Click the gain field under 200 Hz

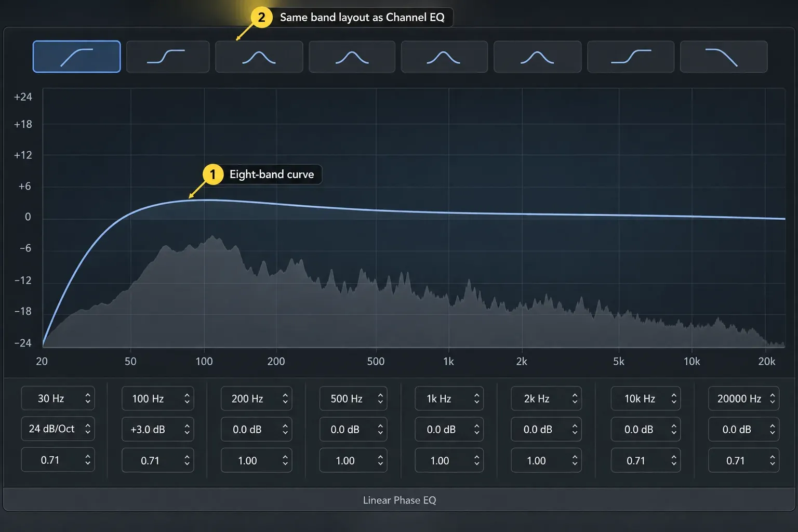pyautogui.click(x=256, y=429)
